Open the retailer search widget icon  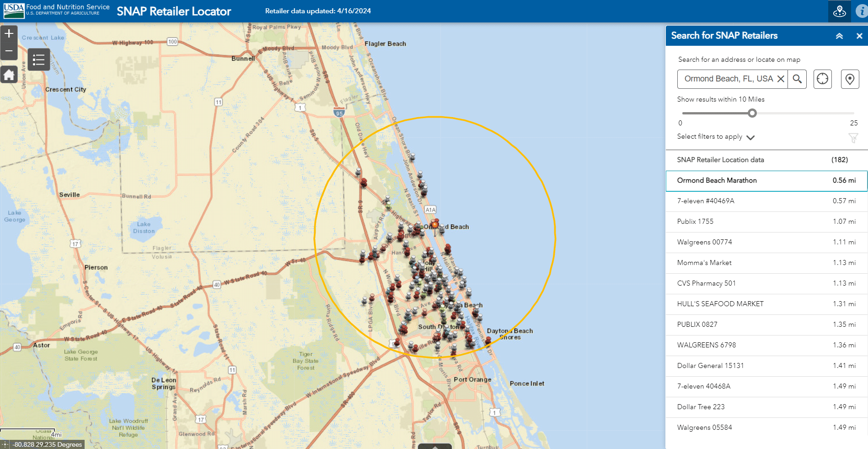(839, 11)
